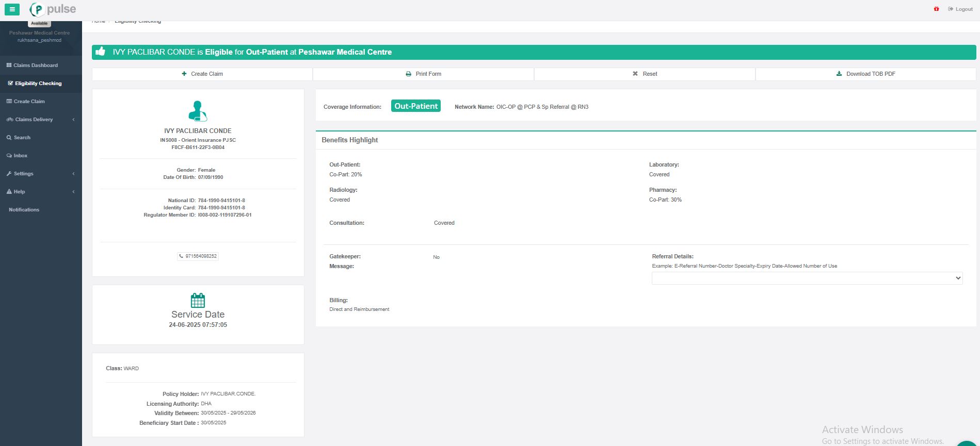Select Eligibility Checking in sidebar
The image size is (980, 446).
point(38,84)
